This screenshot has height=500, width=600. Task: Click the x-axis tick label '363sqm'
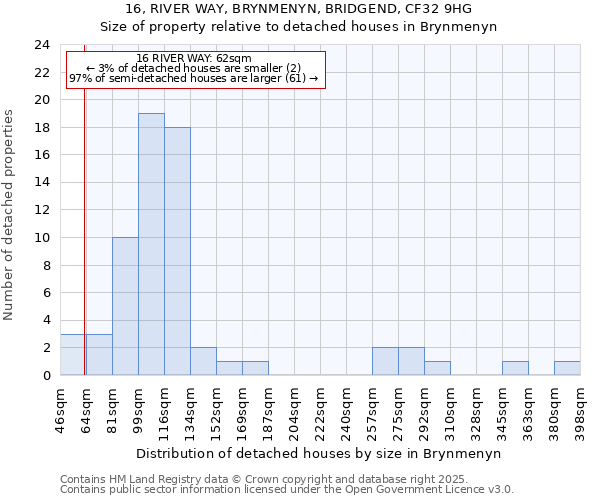(528, 415)
